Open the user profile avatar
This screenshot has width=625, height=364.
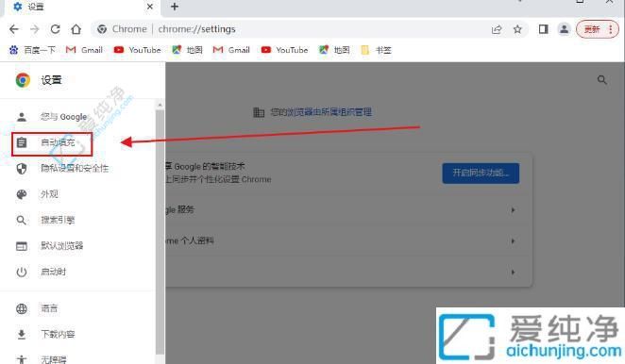pyautogui.click(x=564, y=29)
